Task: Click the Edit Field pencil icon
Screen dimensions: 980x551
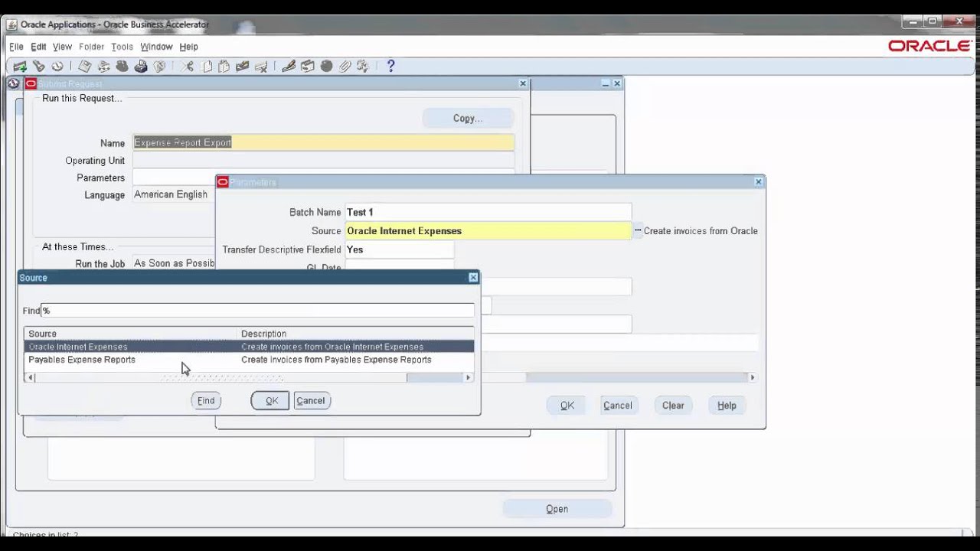Action: (x=289, y=67)
